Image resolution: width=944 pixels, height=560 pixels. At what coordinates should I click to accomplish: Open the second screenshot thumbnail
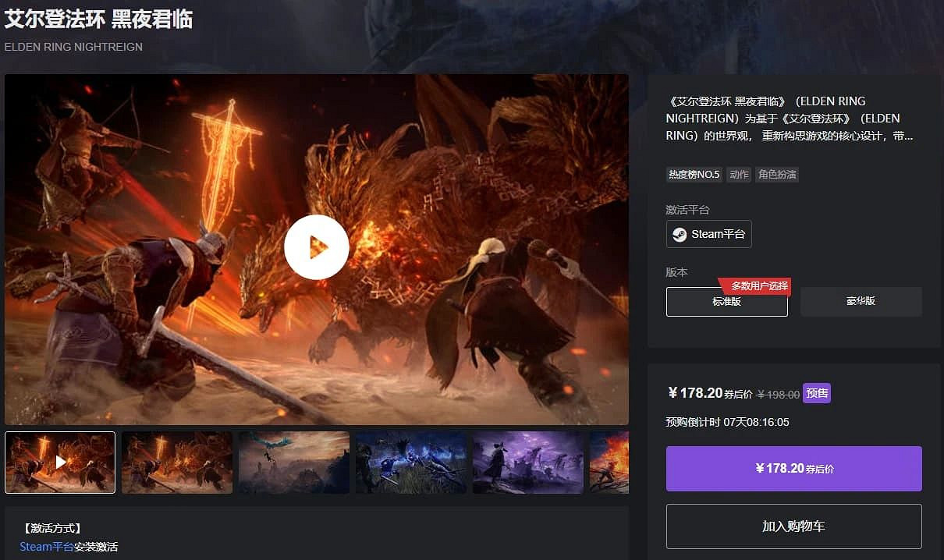[x=177, y=463]
